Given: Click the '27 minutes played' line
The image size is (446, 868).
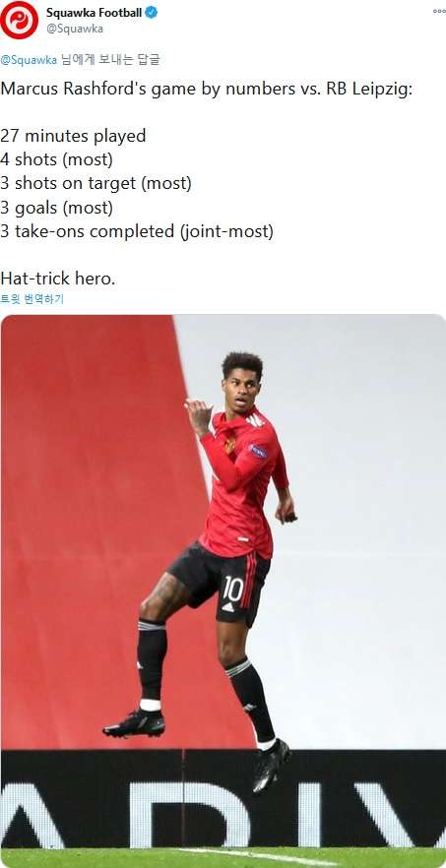Looking at the screenshot, I should pos(73,136).
